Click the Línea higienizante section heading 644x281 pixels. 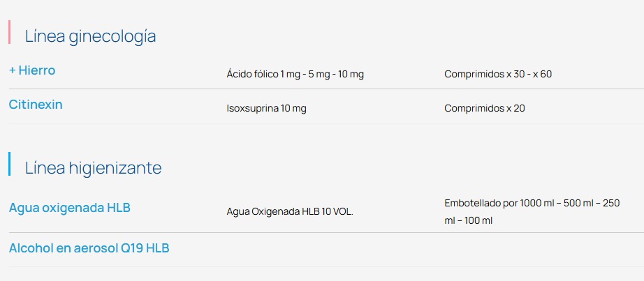click(x=93, y=168)
